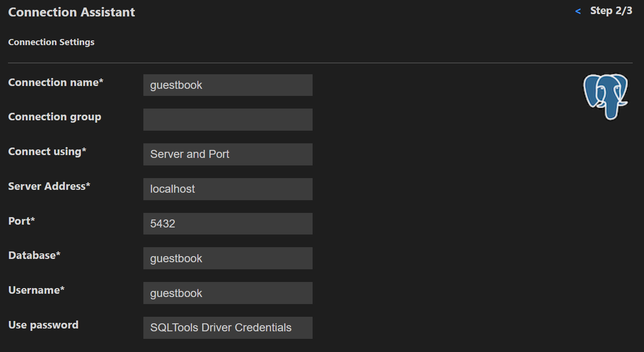Open the Connect using dropdown

[x=228, y=154]
